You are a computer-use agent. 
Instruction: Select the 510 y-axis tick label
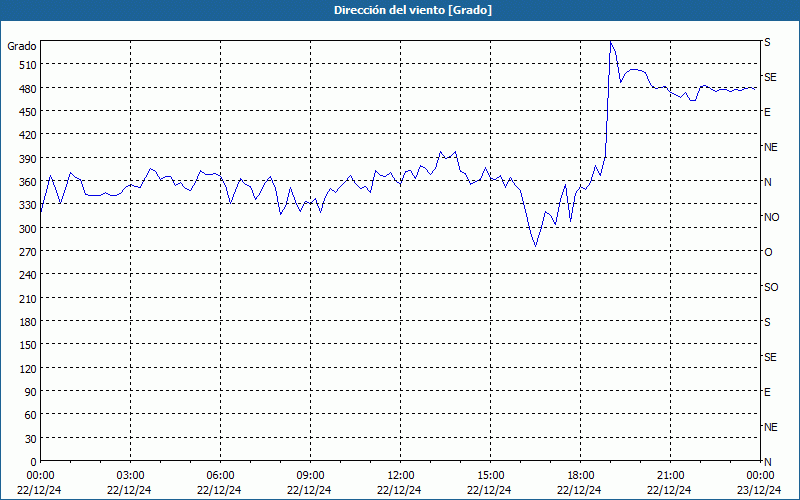(27, 65)
